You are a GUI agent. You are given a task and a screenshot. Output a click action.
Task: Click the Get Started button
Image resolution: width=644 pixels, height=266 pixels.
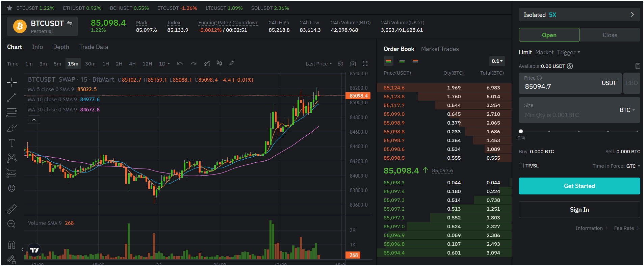[579, 186]
